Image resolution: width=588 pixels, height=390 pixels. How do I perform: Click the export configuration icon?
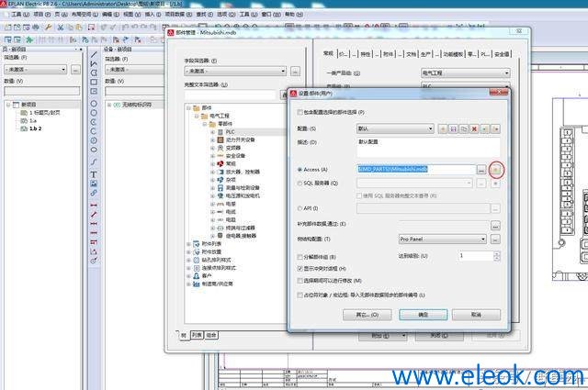pyautogui.click(x=495, y=128)
